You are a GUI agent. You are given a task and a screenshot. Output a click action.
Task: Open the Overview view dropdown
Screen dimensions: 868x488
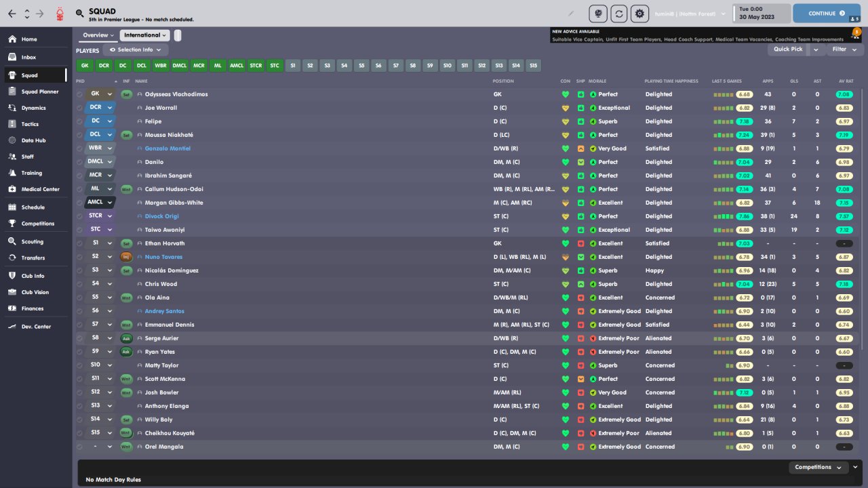[x=98, y=35]
